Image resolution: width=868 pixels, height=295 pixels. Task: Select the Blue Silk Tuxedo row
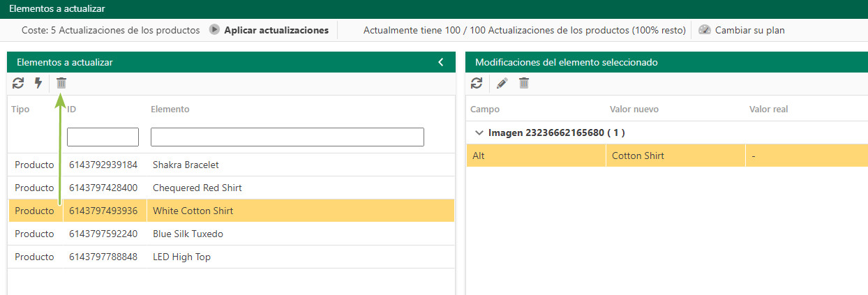(231, 234)
